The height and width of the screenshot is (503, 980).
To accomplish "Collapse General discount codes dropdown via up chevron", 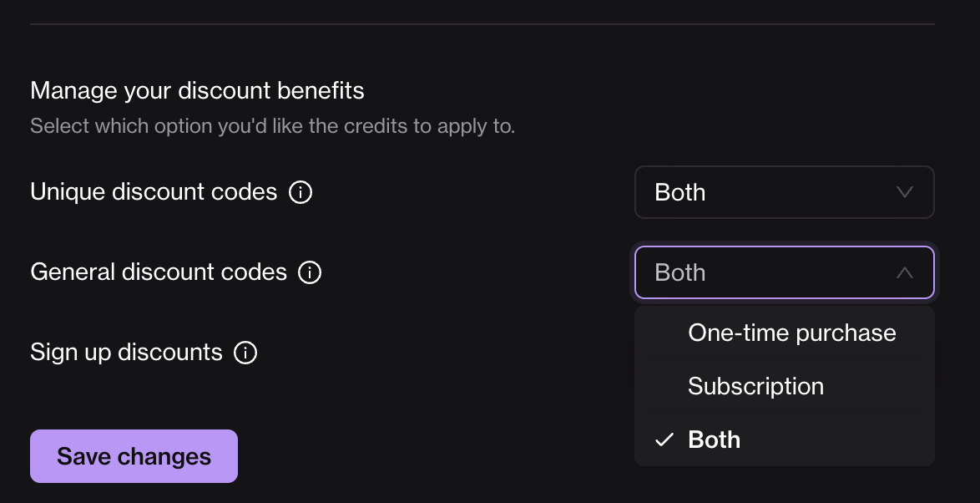I will click(904, 273).
